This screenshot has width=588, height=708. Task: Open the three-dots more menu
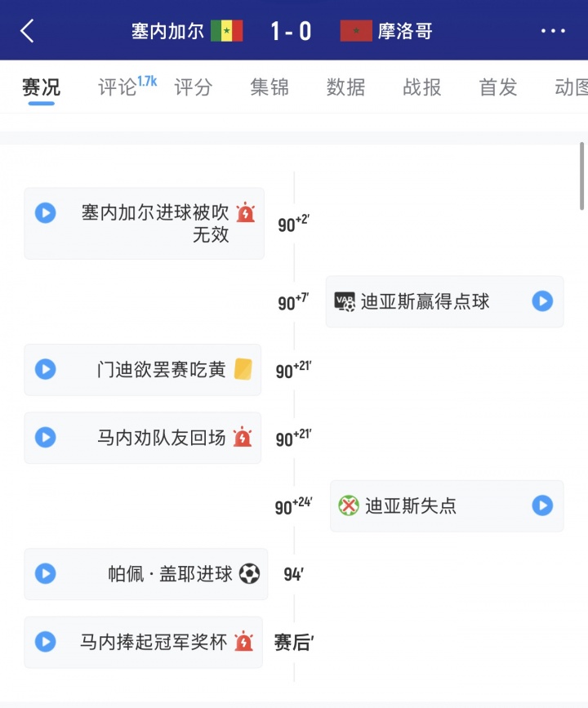click(x=553, y=31)
